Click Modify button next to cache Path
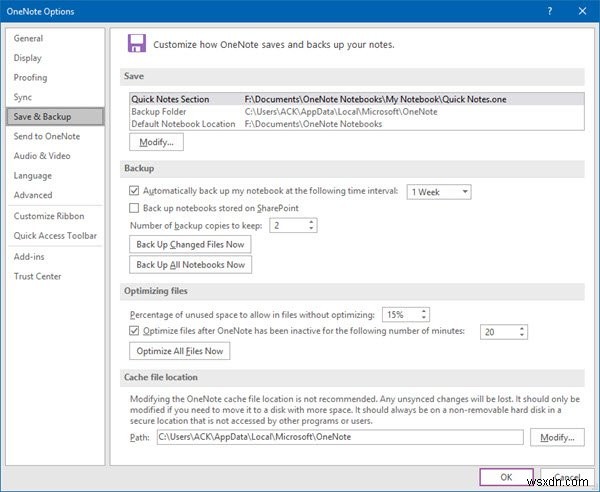 (x=557, y=437)
